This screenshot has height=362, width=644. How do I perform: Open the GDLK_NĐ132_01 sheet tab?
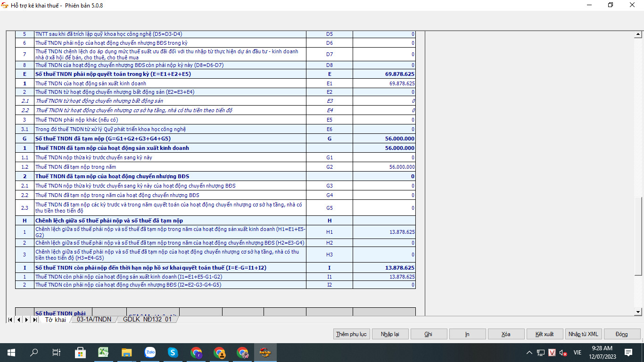pos(147,320)
